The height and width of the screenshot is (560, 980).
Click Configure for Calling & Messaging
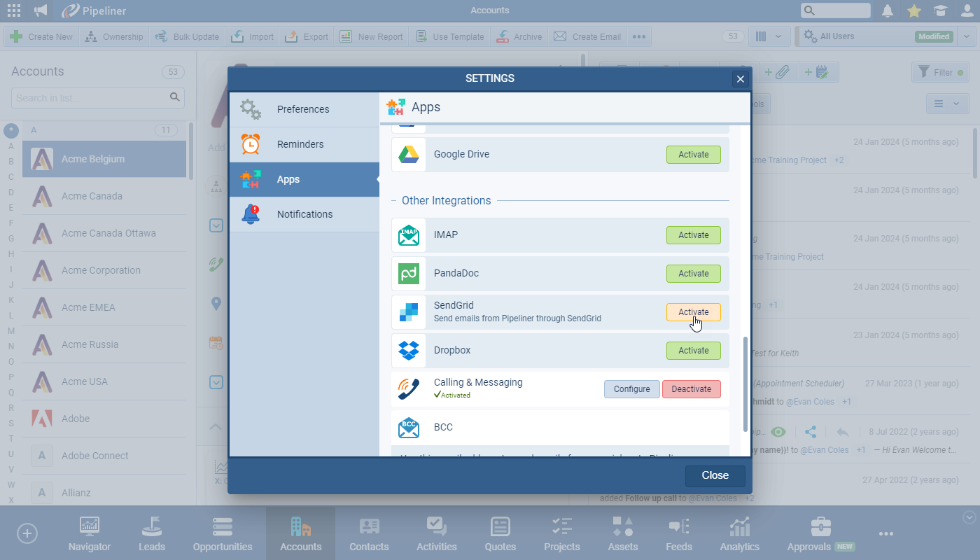[631, 389]
